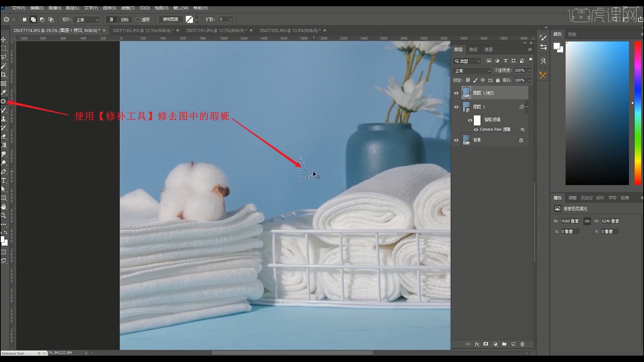
Task: Open the 滤镜(T) menu
Action: tap(127, 8)
